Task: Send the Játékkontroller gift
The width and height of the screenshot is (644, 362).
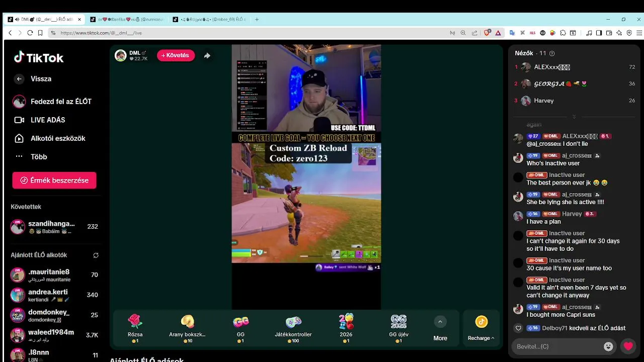Action: tap(293, 328)
